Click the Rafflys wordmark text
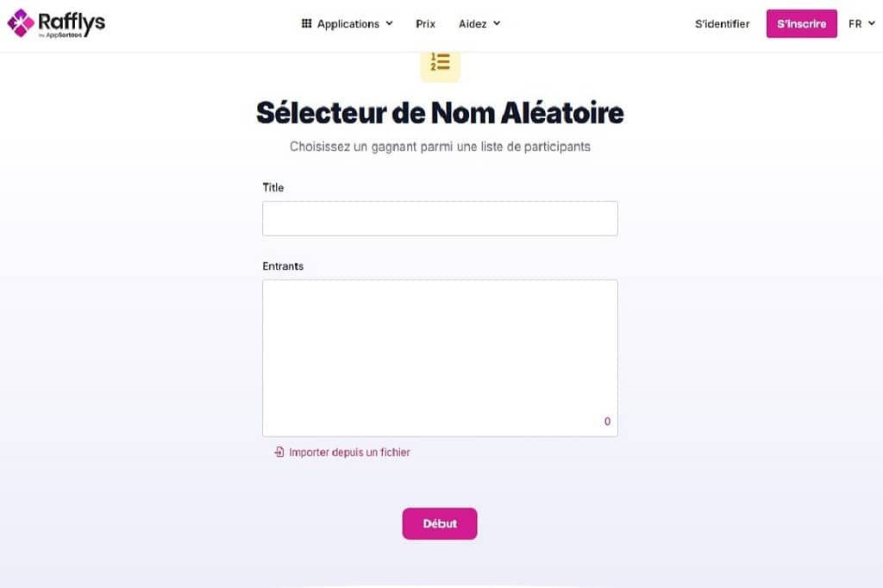This screenshot has height=588, width=883. click(x=72, y=22)
